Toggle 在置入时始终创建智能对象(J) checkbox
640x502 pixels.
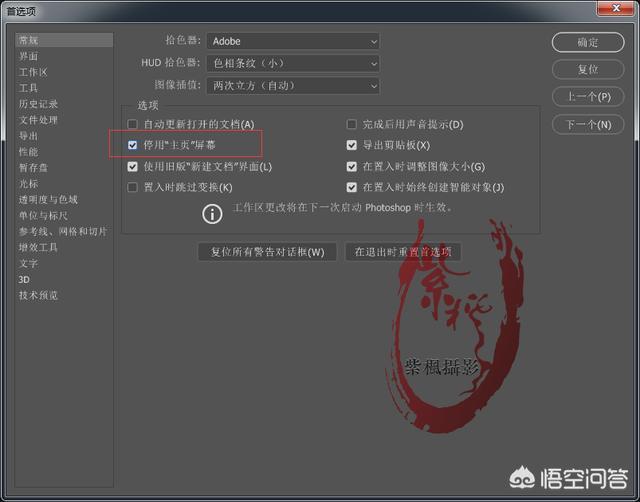pos(351,187)
